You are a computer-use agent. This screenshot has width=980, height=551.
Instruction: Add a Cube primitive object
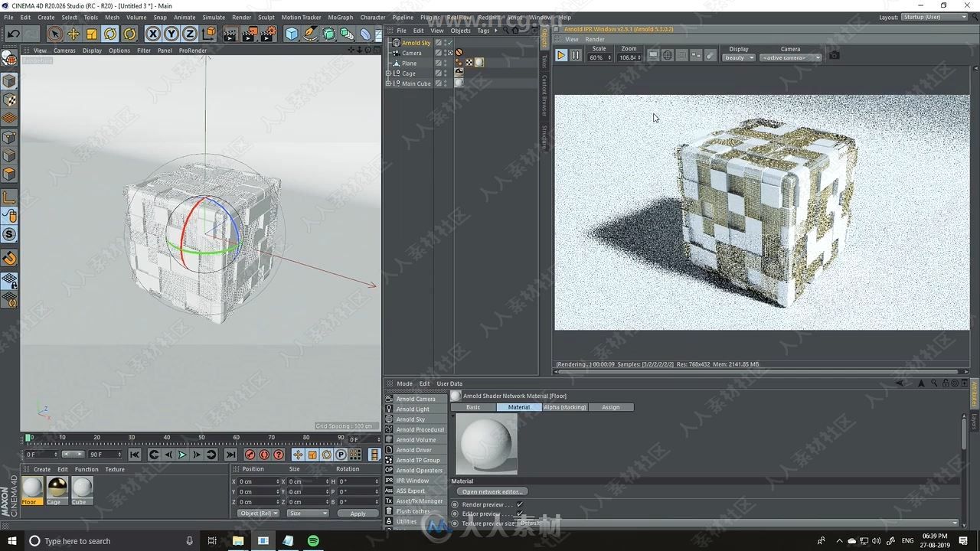pyautogui.click(x=291, y=34)
